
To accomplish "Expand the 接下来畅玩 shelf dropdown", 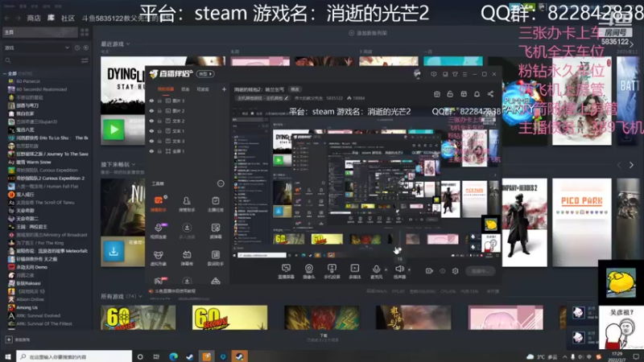I will pyautogui.click(x=134, y=164).
